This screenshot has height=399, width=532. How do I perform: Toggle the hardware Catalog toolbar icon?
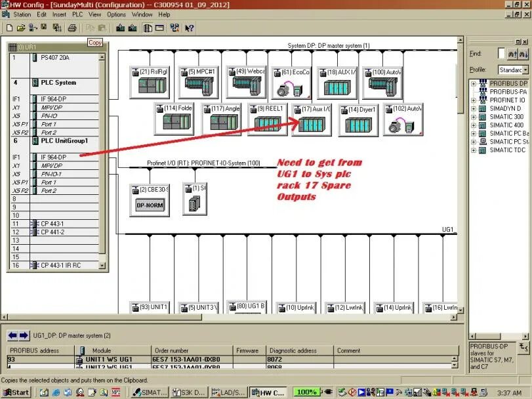[148, 28]
